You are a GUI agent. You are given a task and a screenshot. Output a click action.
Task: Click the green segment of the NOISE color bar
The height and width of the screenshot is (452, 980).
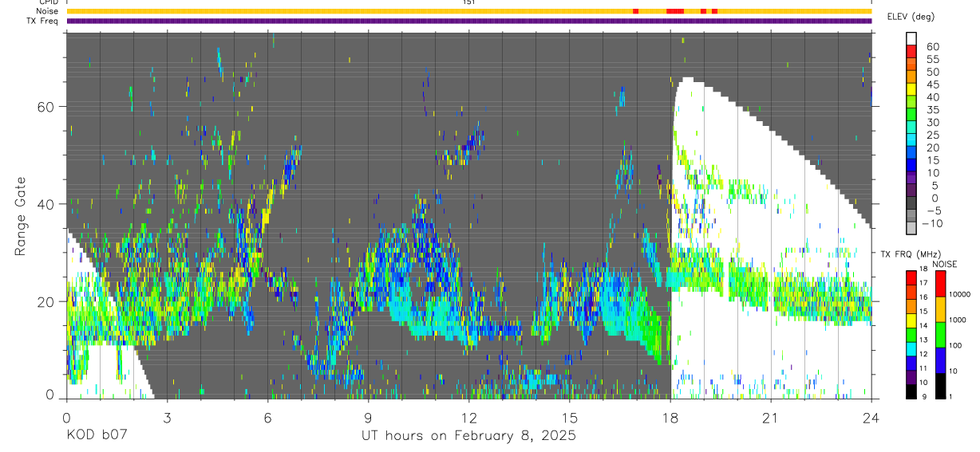click(x=939, y=335)
